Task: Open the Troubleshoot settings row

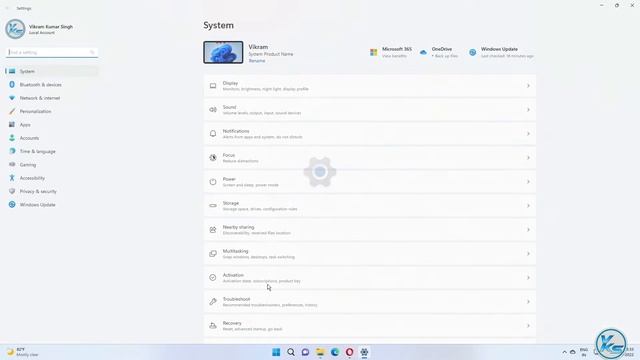Action: (x=370, y=302)
